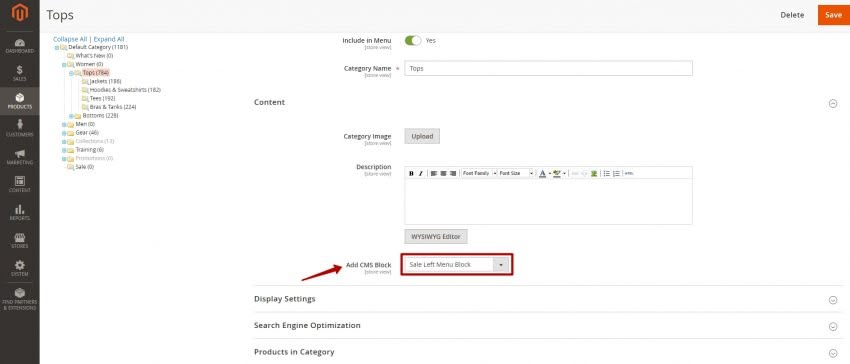Open the System gear section
Screen dimensions: 850x364
[x=20, y=268]
